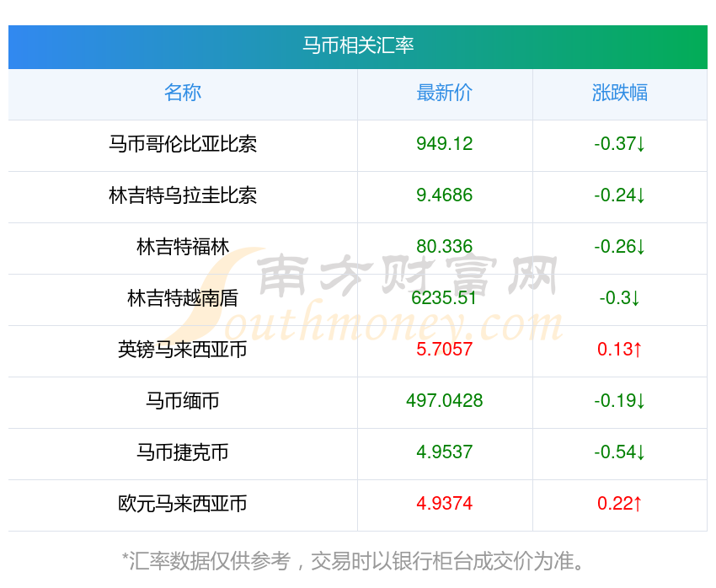Click the price 9.4686
Viewport: 716px width, 588px height.
(x=444, y=195)
